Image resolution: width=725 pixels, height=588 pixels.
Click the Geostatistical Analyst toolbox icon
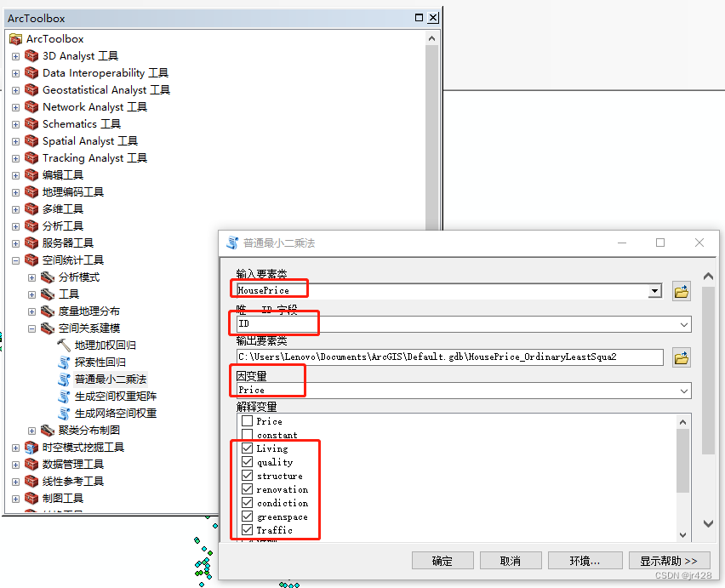pyautogui.click(x=31, y=90)
